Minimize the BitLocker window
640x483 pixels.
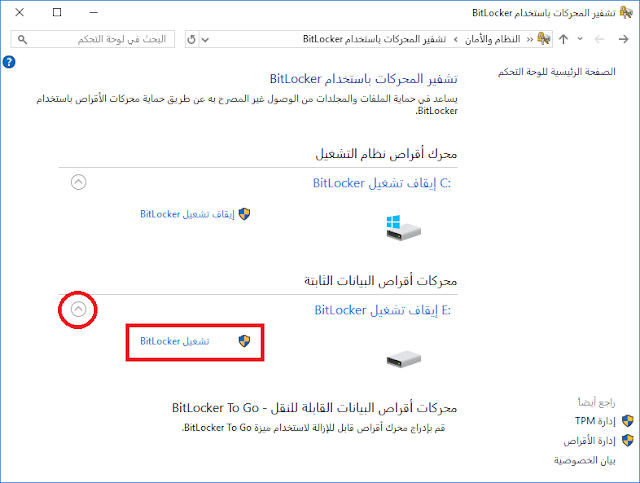pos(93,13)
